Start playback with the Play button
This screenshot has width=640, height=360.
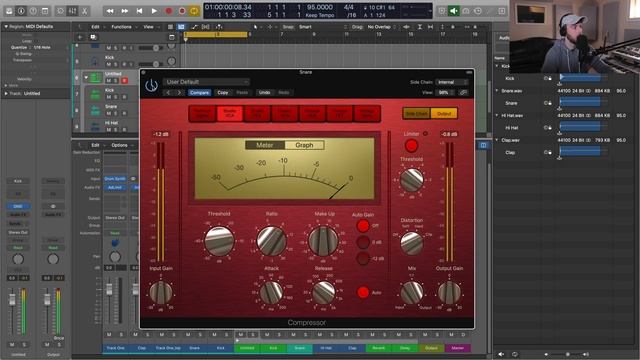[154, 11]
